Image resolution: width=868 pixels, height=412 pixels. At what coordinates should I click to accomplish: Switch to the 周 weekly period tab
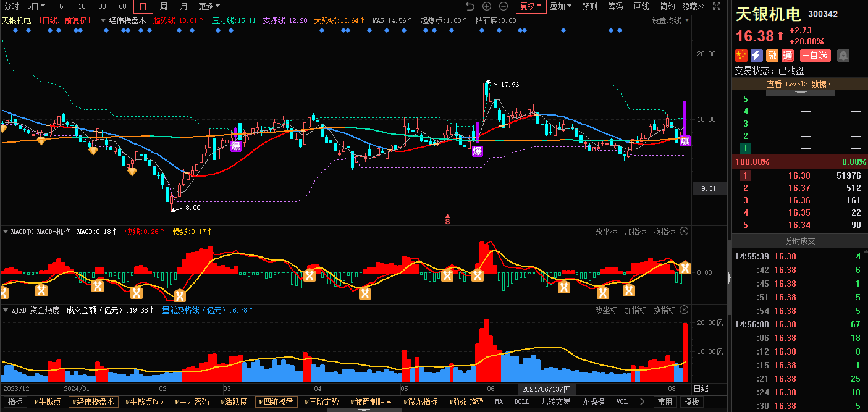click(x=164, y=6)
